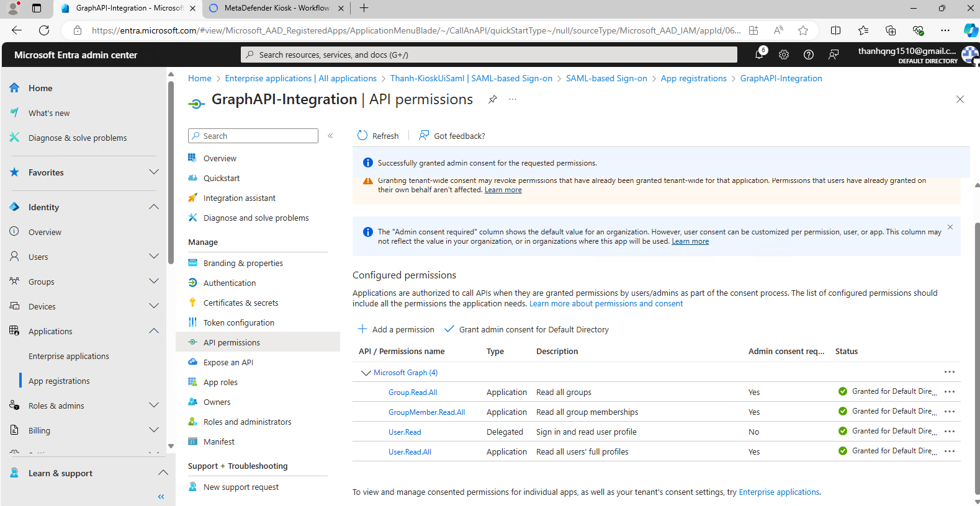Image resolution: width=980 pixels, height=506 pixels.
Task: Open Expose an API
Action: [x=228, y=362]
